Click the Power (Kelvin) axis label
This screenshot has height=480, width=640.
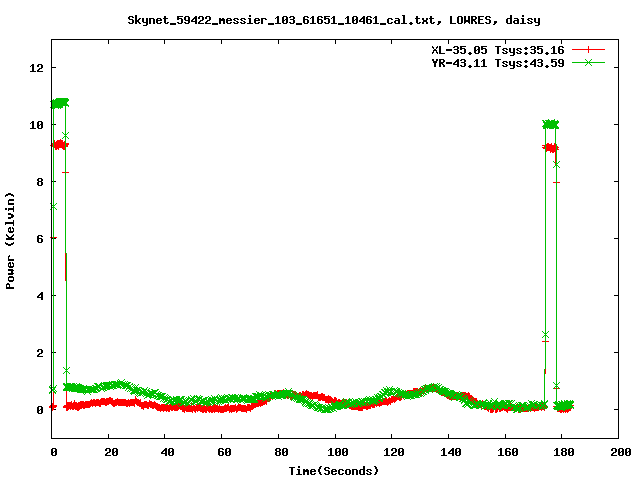click(10, 241)
